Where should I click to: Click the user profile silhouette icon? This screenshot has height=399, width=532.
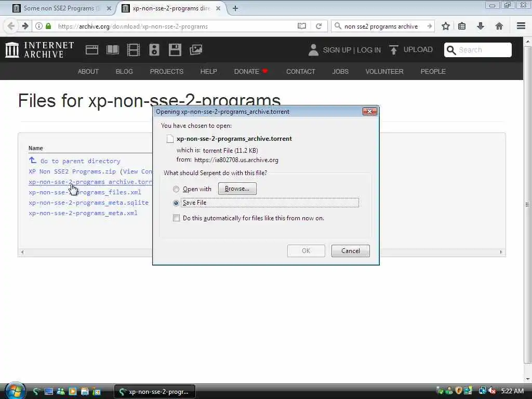313,50
